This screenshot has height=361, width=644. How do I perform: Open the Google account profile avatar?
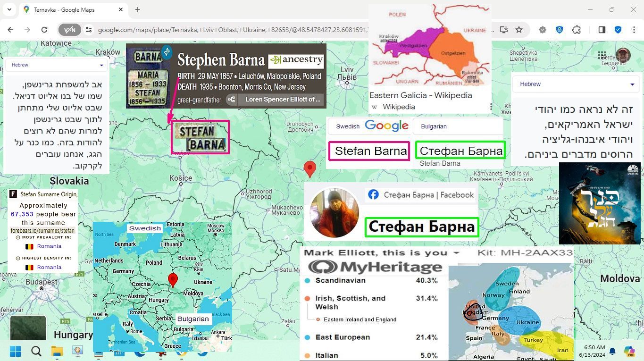623,55
